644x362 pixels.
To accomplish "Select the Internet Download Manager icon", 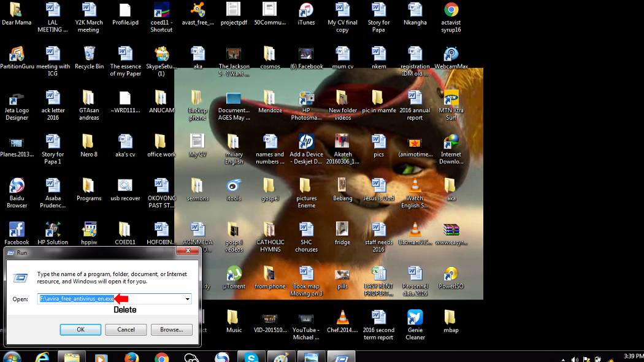I will pyautogui.click(x=451, y=149).
